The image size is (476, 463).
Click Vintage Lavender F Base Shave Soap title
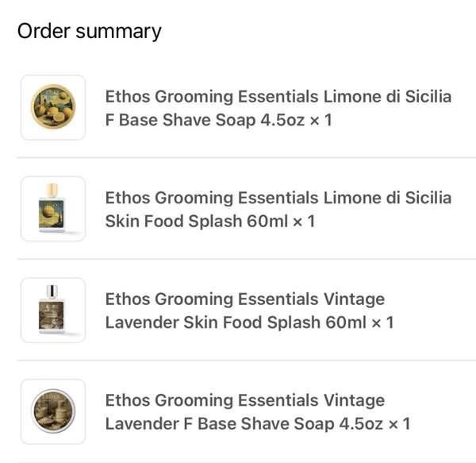[258, 412]
